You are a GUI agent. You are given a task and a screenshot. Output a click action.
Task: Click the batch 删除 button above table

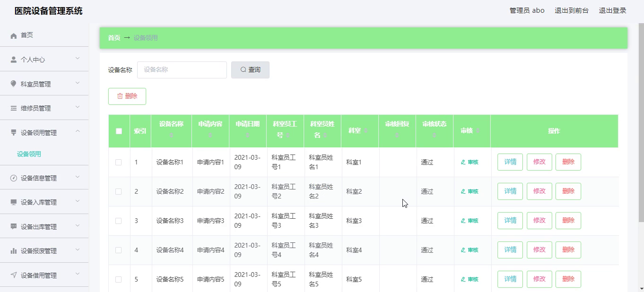[127, 96]
